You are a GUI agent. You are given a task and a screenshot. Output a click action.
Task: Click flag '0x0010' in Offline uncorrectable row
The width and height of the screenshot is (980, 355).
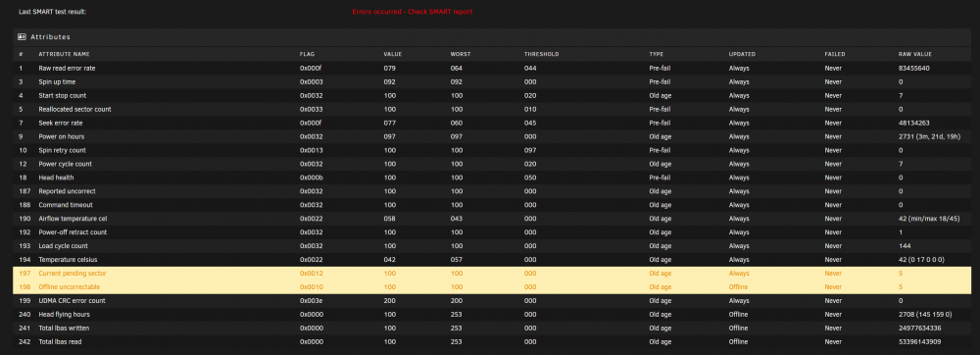coord(312,287)
